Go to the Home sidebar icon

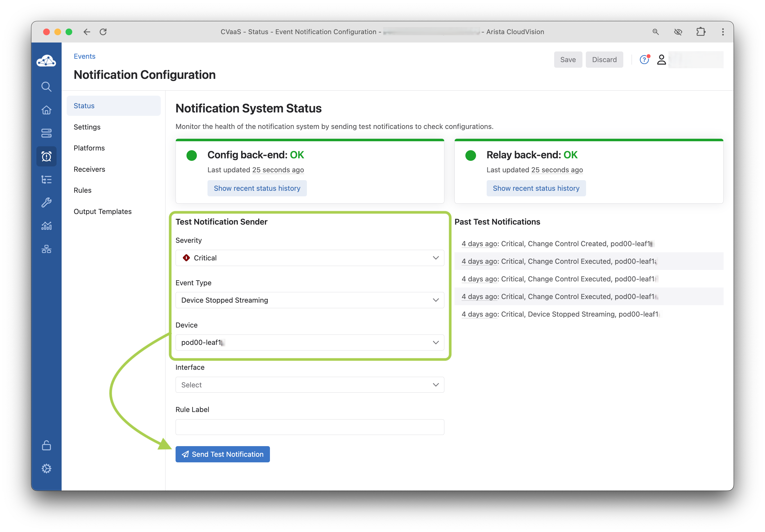pyautogui.click(x=46, y=110)
